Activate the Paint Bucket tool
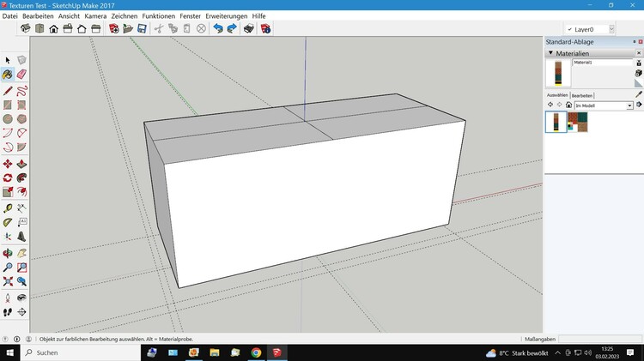The width and height of the screenshot is (644, 361). tap(8, 75)
